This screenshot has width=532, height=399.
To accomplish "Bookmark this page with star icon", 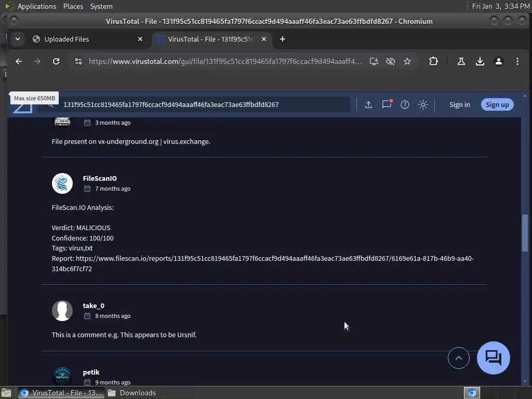I will click(407, 61).
